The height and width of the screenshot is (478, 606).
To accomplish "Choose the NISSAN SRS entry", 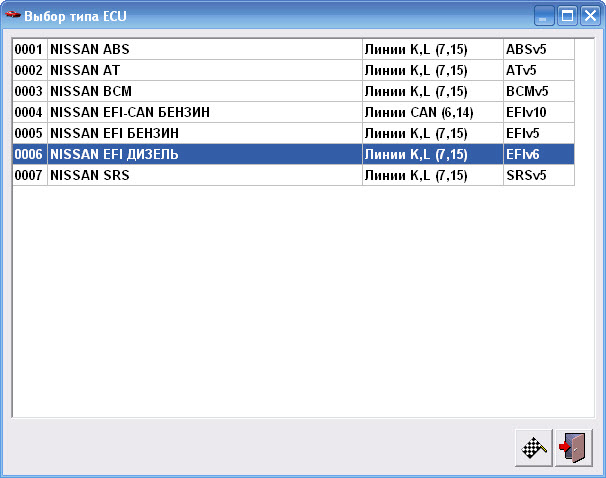I will 293,175.
